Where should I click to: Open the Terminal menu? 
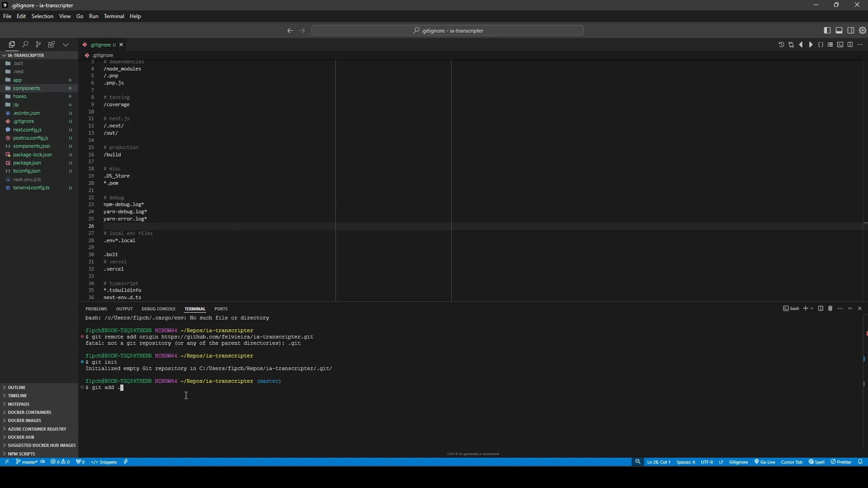point(114,16)
